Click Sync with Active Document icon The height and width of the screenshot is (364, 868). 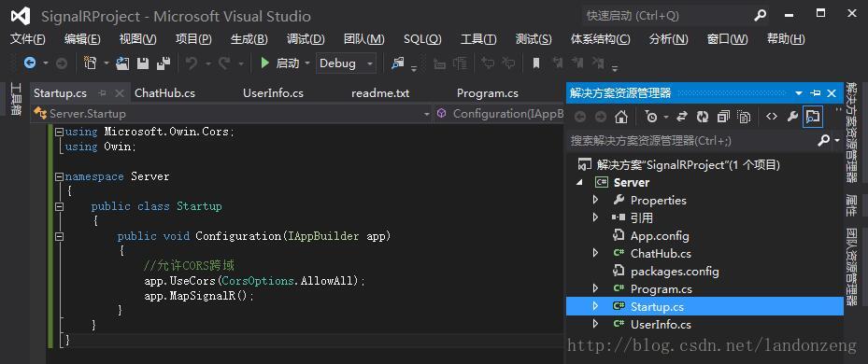coord(682,116)
